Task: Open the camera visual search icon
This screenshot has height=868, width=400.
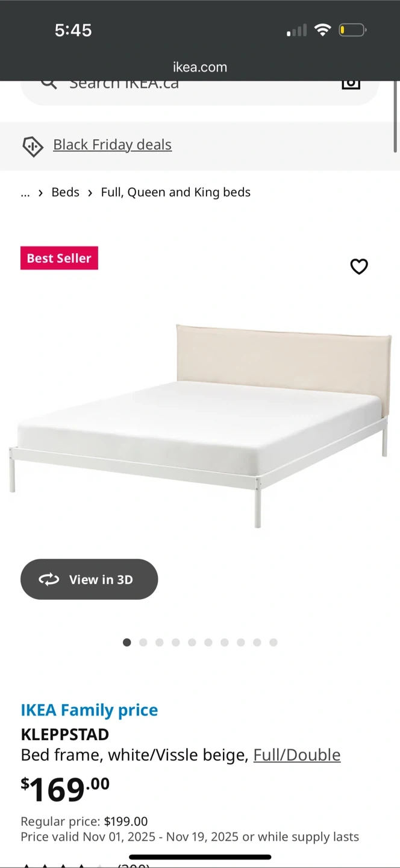Action: pyautogui.click(x=351, y=84)
